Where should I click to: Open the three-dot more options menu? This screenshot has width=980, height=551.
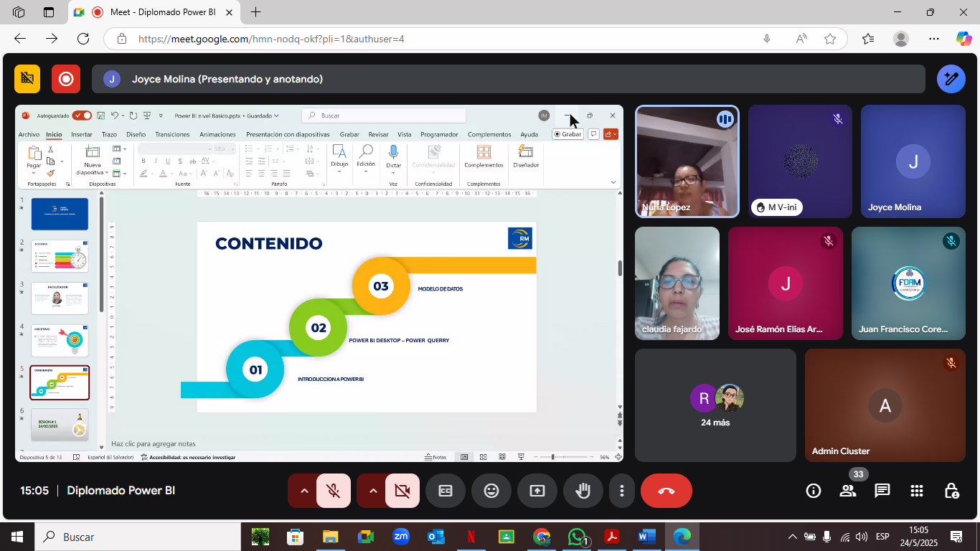tap(622, 491)
